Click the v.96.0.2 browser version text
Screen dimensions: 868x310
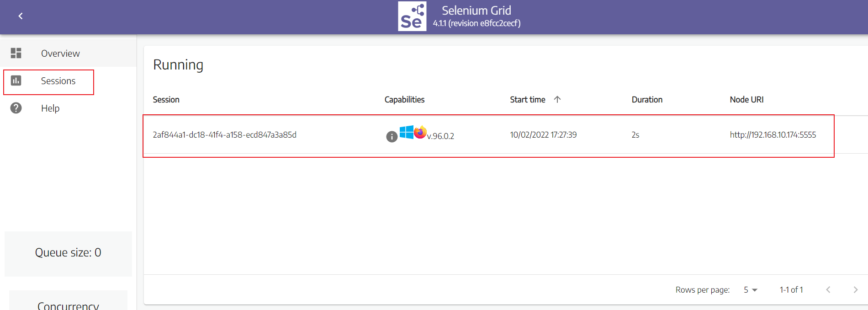coord(440,136)
